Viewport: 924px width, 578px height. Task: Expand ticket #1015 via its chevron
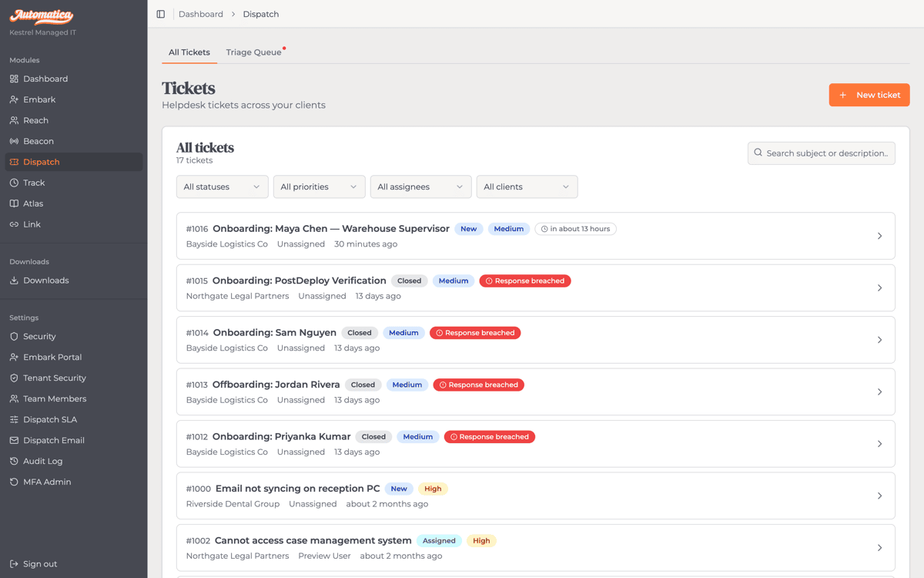(879, 288)
